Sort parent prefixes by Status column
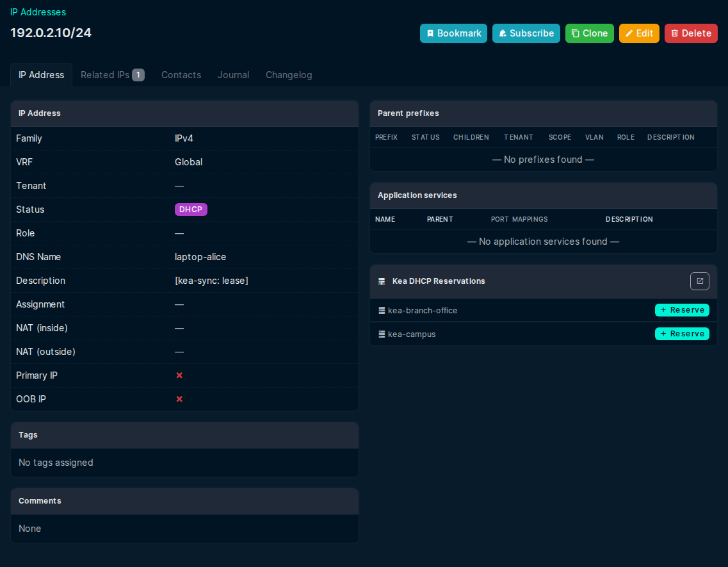 425,138
